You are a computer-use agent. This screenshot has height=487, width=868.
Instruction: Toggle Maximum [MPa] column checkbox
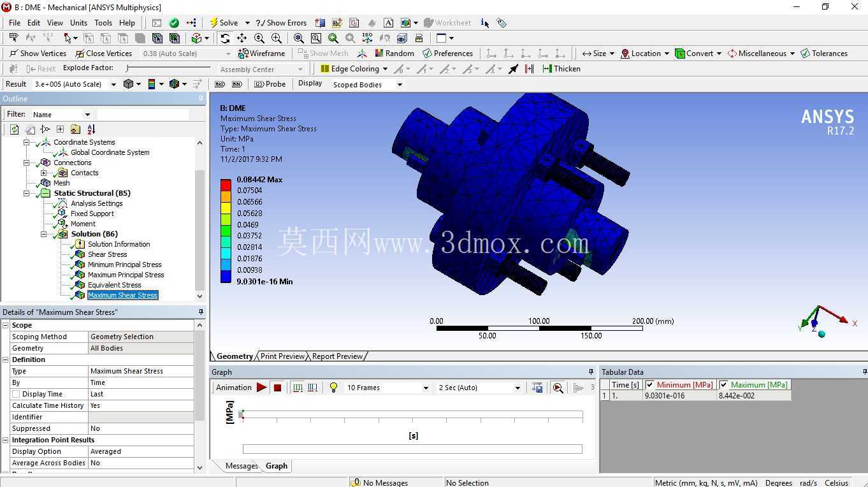tap(723, 385)
